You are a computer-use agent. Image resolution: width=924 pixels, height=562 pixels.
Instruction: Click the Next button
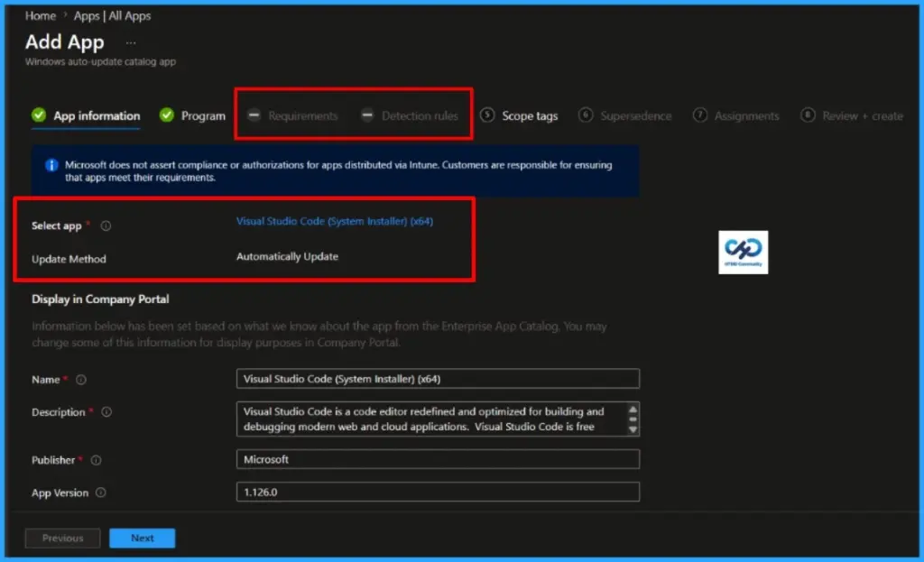[x=142, y=538]
